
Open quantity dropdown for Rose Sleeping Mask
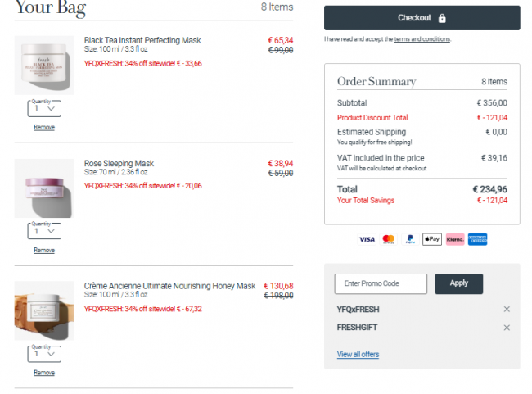point(44,231)
